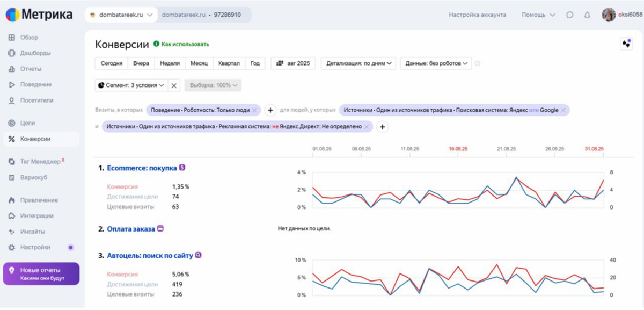Click the notifications bell icon
This screenshot has height=310, width=644.
[587, 15]
